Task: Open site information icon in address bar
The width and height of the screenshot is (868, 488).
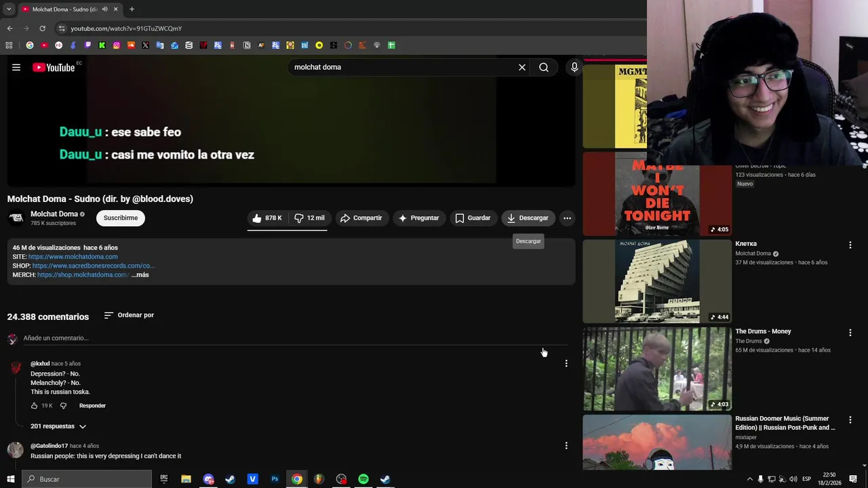Action: click(x=62, y=28)
